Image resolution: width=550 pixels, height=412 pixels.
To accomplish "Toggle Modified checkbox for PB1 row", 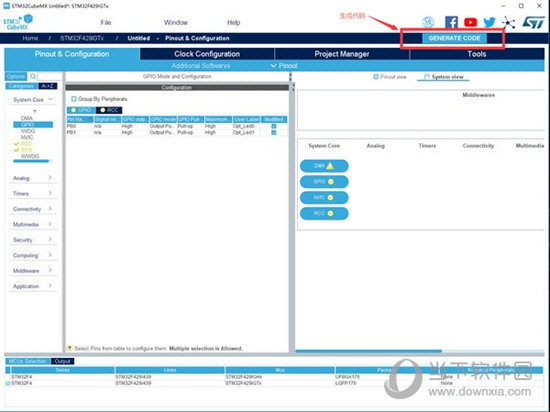I will pos(274,133).
